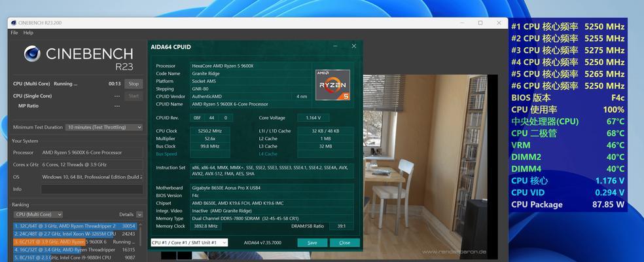
Task: Click the Core Voltage 1.164 V value
Action: click(313, 118)
